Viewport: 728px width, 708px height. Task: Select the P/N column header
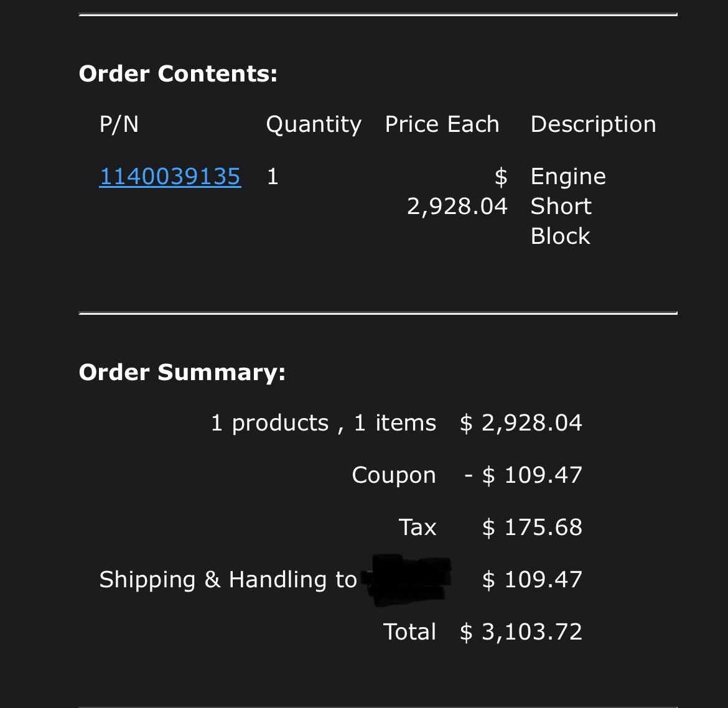coord(119,124)
